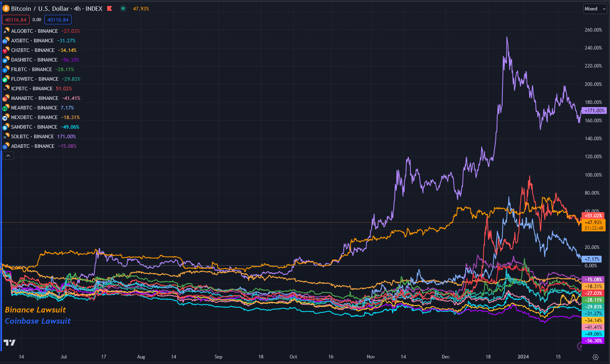Click the -18.31% price scale label
This screenshot has height=364, width=610.
point(593,286)
